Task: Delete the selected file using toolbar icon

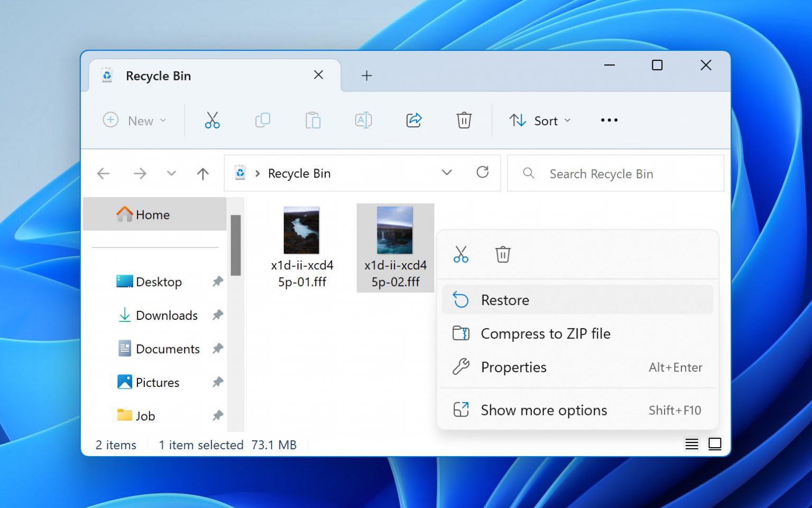Action: (464, 120)
